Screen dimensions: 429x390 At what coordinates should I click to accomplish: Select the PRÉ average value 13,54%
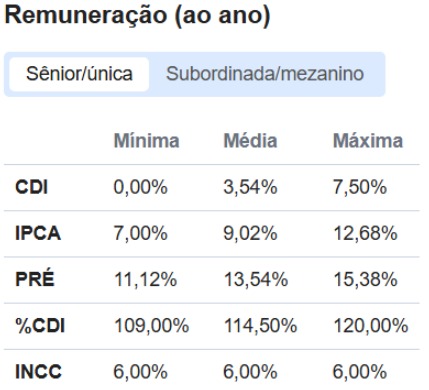(x=256, y=280)
